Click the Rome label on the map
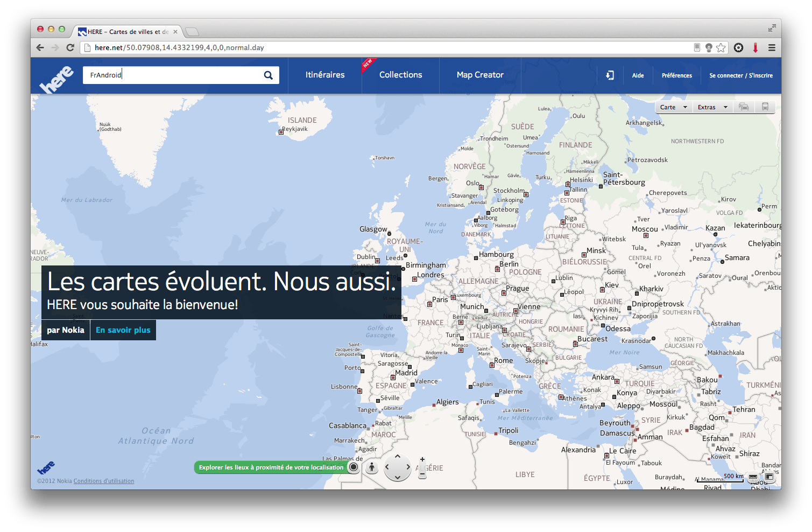The height and width of the screenshot is (532, 812). [x=504, y=360]
